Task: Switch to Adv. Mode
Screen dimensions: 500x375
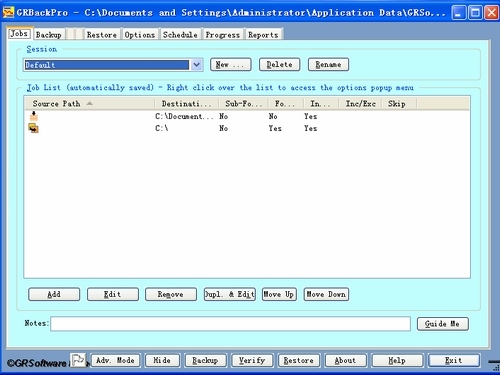Action: 115,360
